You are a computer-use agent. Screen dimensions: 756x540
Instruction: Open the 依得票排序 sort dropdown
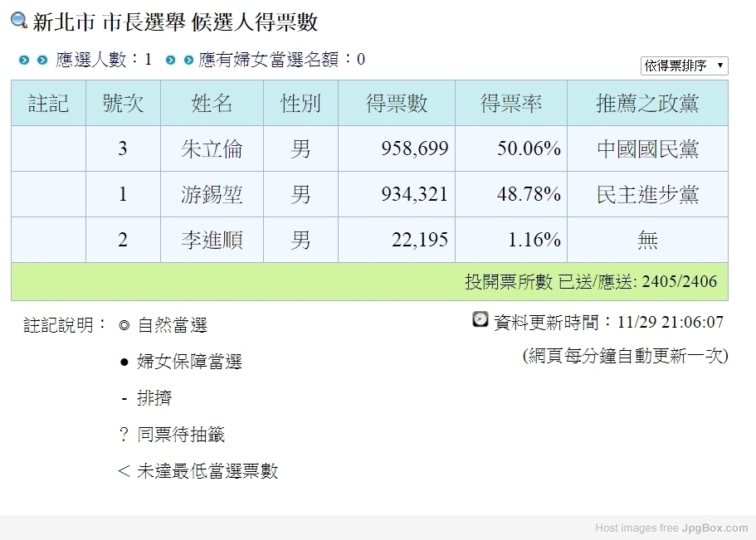(x=684, y=66)
